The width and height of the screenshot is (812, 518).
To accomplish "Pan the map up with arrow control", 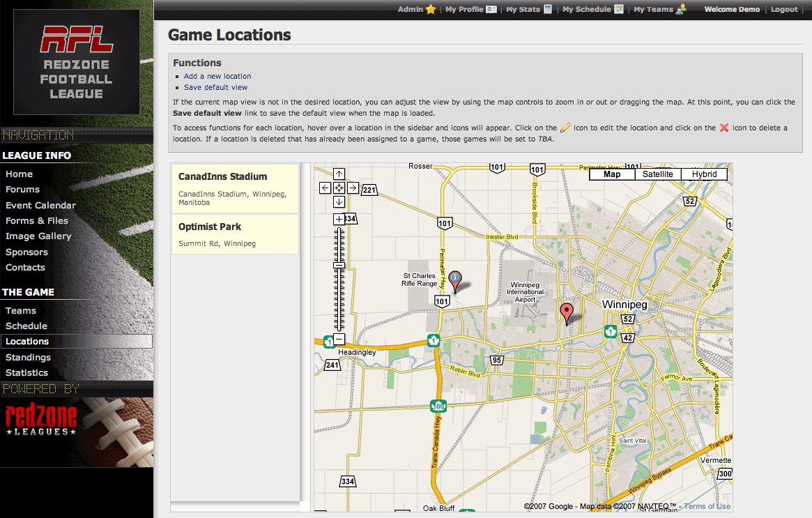I will pos(339,174).
